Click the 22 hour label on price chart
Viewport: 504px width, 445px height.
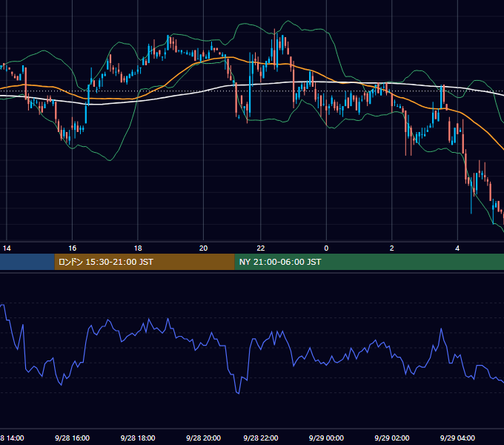tap(261, 248)
